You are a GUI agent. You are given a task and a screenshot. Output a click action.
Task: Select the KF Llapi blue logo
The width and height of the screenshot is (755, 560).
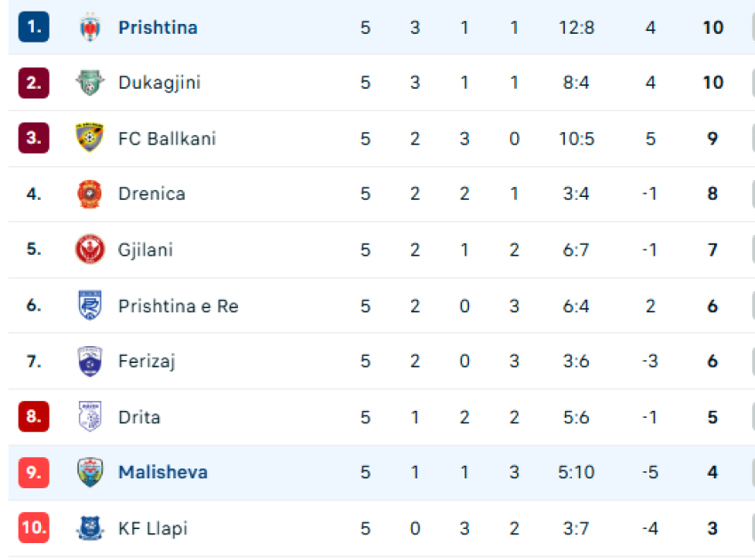(x=90, y=528)
